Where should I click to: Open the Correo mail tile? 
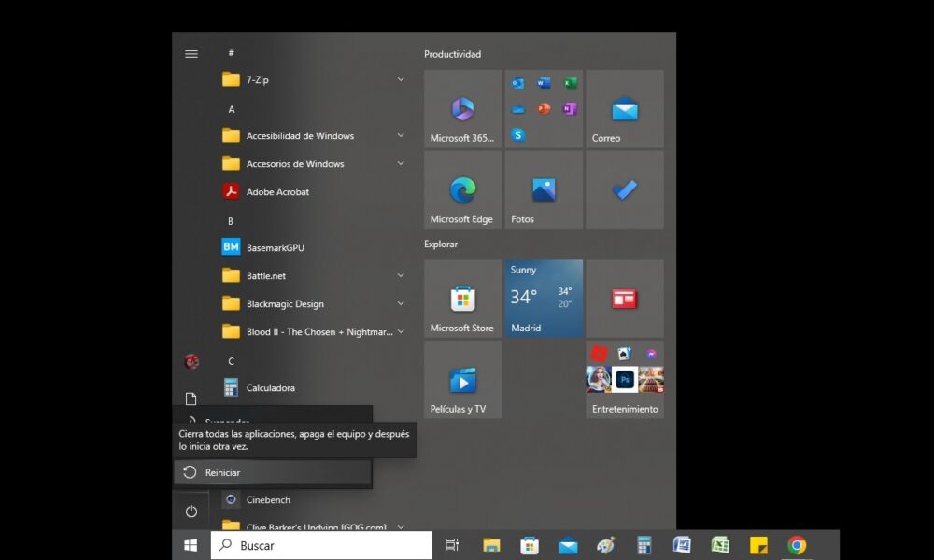[x=623, y=109]
